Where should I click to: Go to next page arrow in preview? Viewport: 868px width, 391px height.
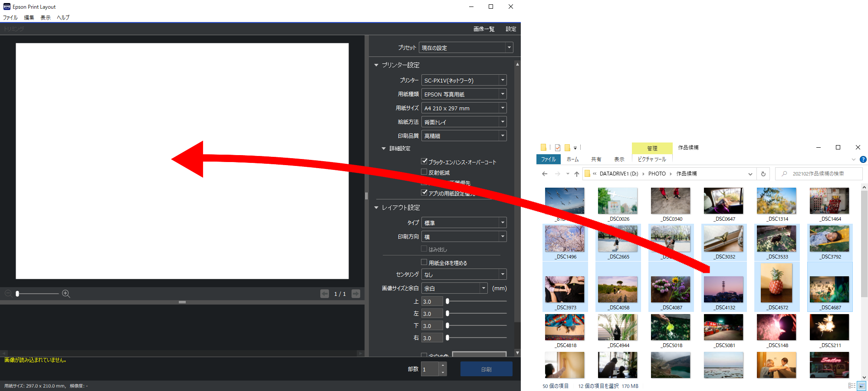click(356, 294)
